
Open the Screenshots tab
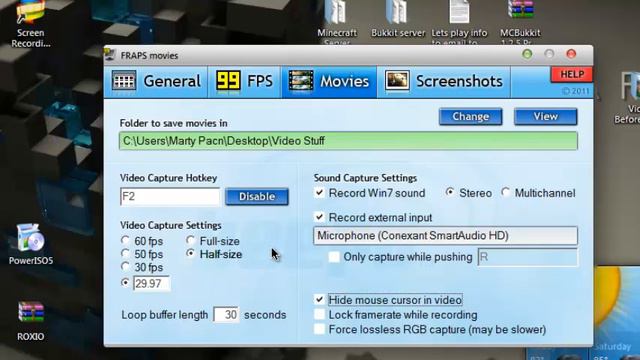(x=444, y=81)
